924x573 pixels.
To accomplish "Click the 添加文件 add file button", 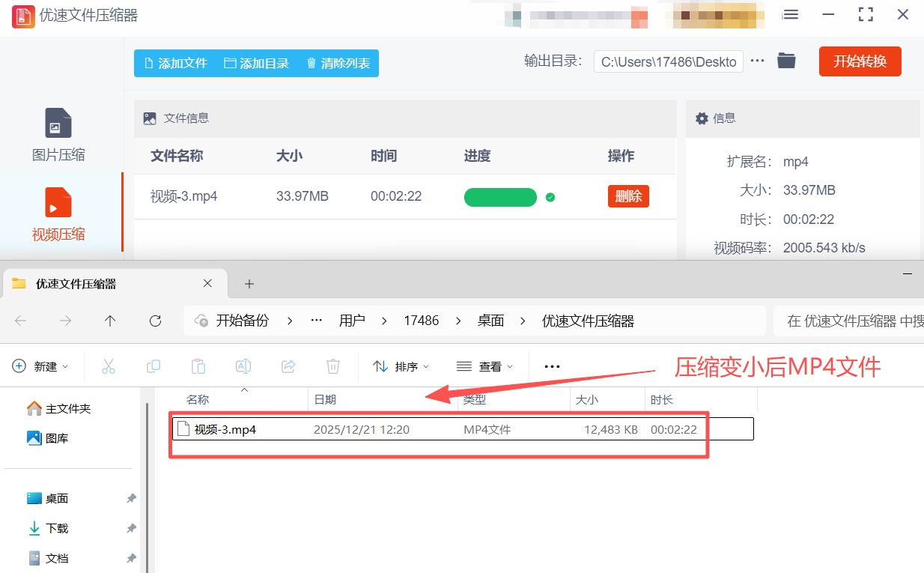I will click(175, 64).
